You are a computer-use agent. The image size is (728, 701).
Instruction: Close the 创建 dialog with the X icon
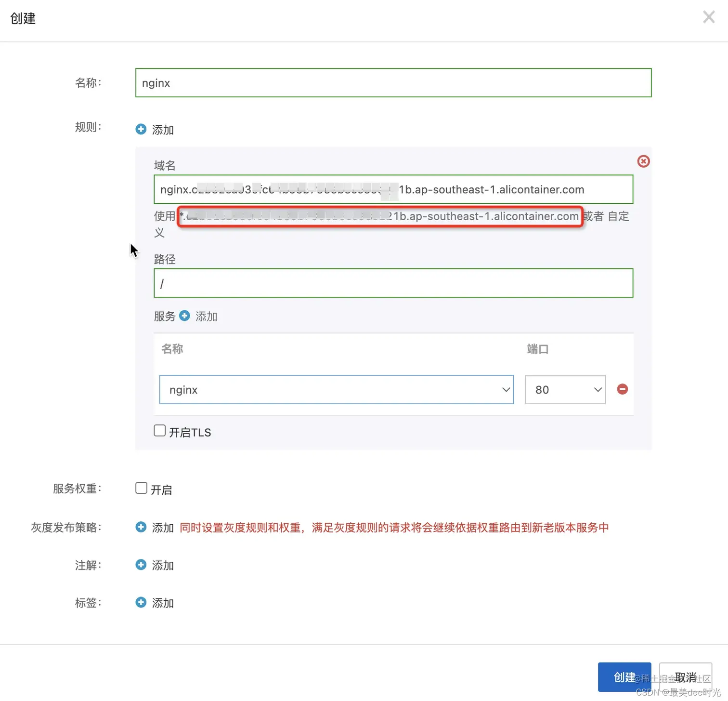point(708,17)
